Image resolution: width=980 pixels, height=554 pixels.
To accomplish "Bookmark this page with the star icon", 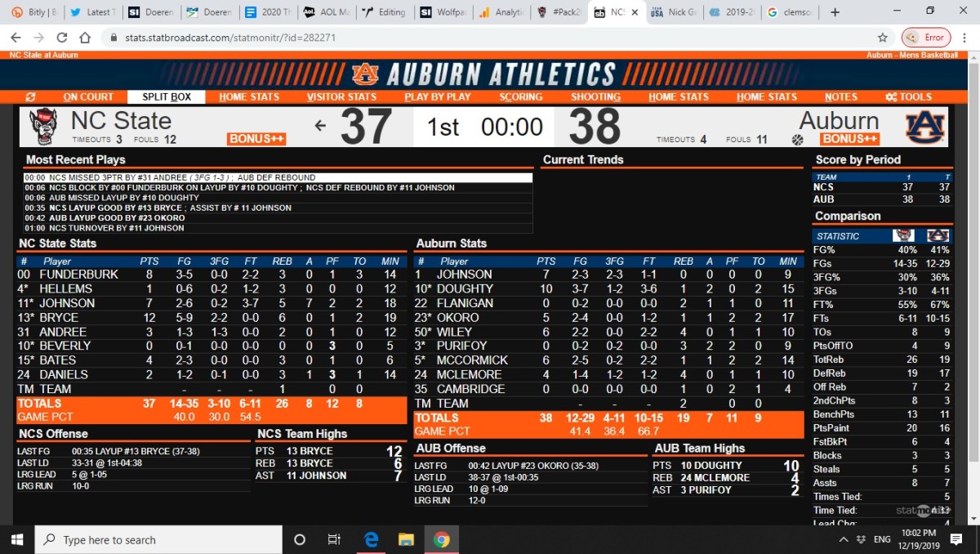I will point(882,38).
